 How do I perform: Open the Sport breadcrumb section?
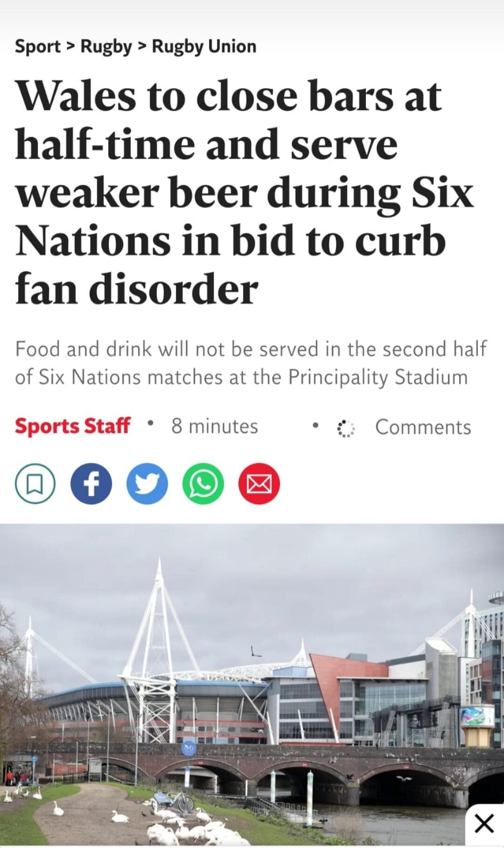coord(37,46)
